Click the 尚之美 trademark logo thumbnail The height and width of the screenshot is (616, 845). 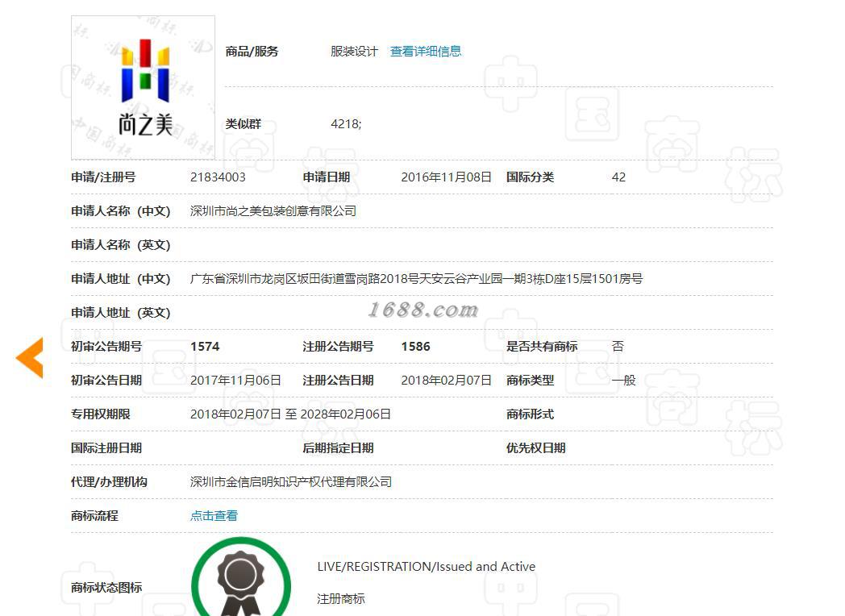pyautogui.click(x=144, y=88)
